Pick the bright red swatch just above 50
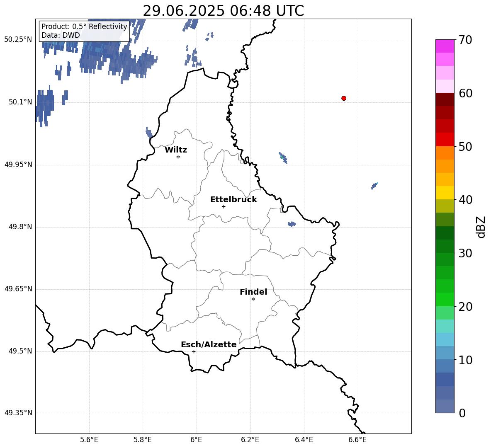Viewport: 491px width, 448px height. click(x=445, y=140)
